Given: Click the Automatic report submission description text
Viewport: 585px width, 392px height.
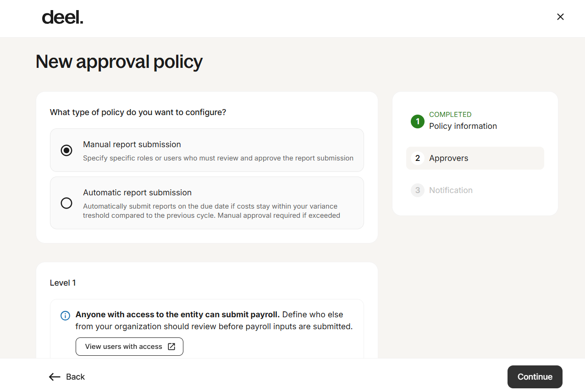Looking at the screenshot, I should 211,211.
